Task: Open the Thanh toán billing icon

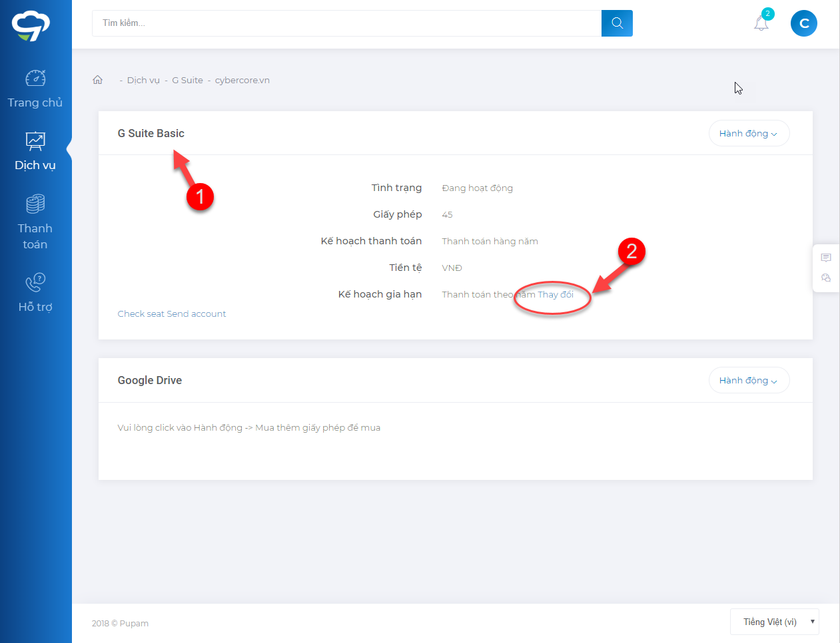Action: pyautogui.click(x=35, y=204)
